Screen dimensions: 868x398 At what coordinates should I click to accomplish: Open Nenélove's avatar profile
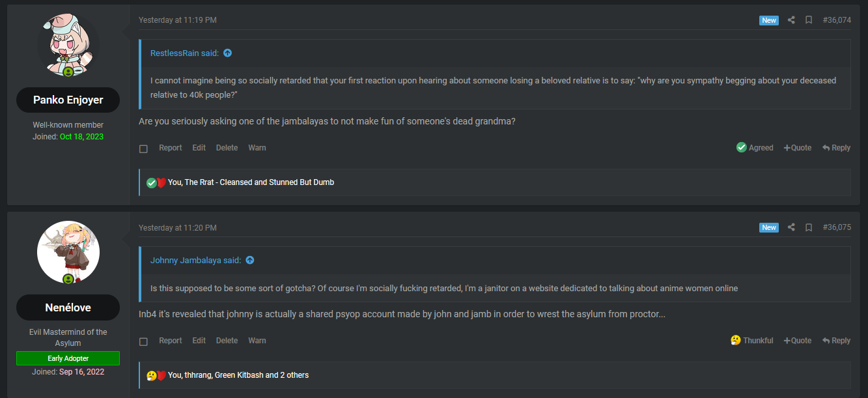tap(68, 252)
